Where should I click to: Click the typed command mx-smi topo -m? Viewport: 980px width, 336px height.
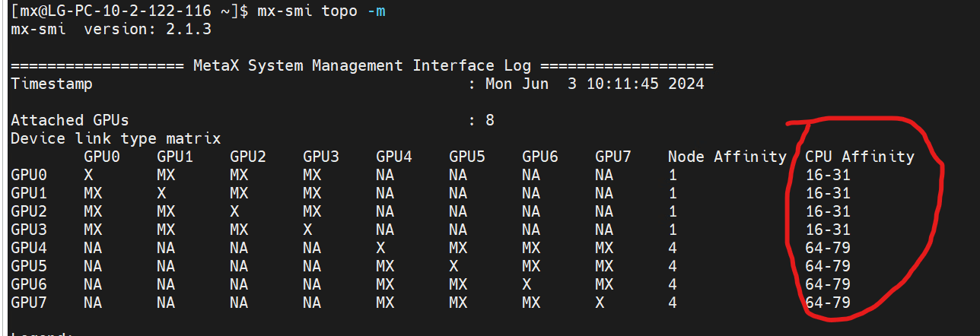pos(321,11)
